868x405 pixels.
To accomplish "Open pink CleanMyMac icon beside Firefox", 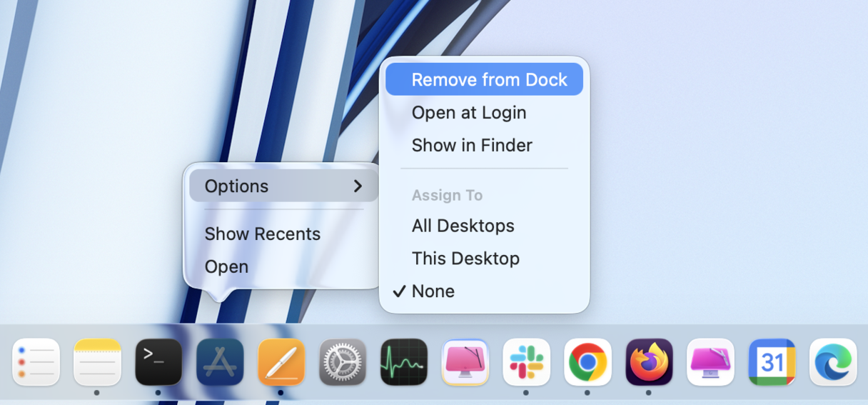I will pos(711,362).
